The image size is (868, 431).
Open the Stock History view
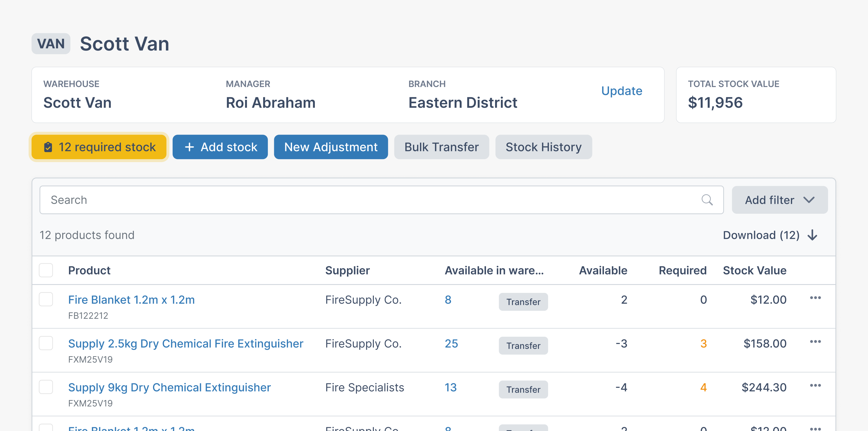point(543,147)
